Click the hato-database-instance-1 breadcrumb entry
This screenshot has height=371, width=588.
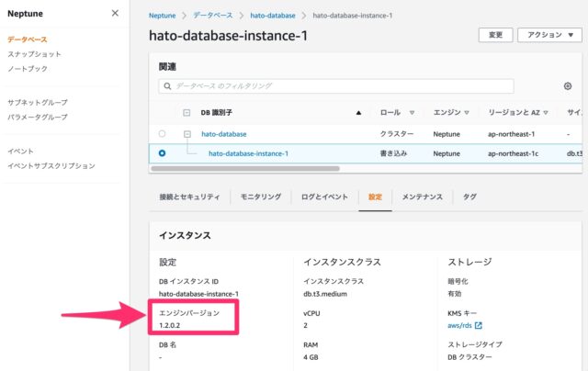pos(353,16)
